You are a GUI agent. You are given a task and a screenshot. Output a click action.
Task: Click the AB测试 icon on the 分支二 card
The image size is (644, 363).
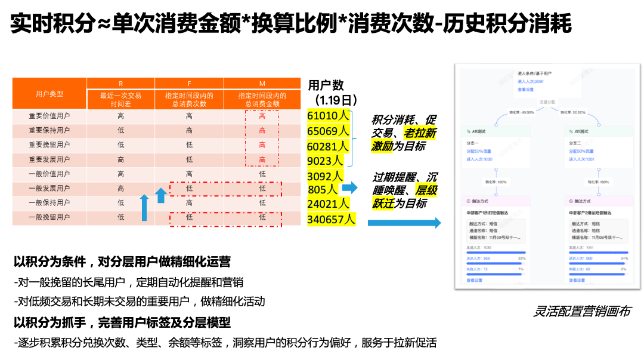pyautogui.click(x=571, y=131)
